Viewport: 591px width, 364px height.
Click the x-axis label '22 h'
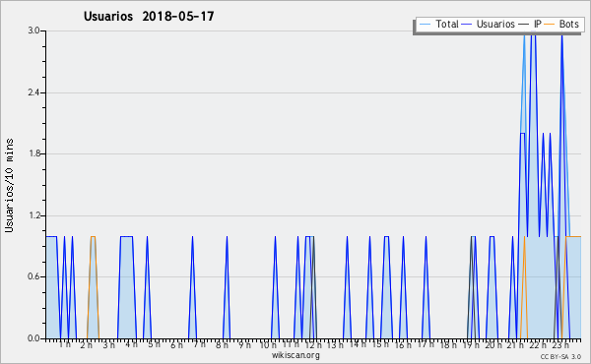point(538,344)
